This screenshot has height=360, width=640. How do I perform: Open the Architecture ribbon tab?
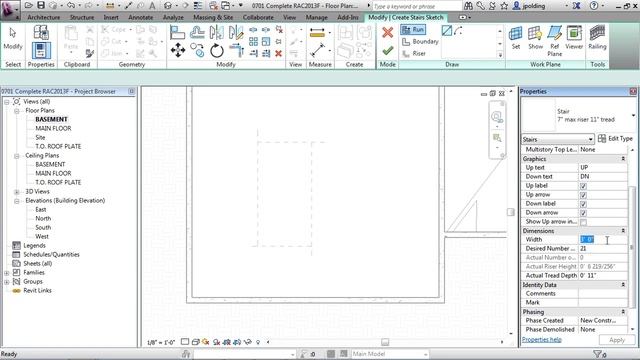[x=44, y=18]
